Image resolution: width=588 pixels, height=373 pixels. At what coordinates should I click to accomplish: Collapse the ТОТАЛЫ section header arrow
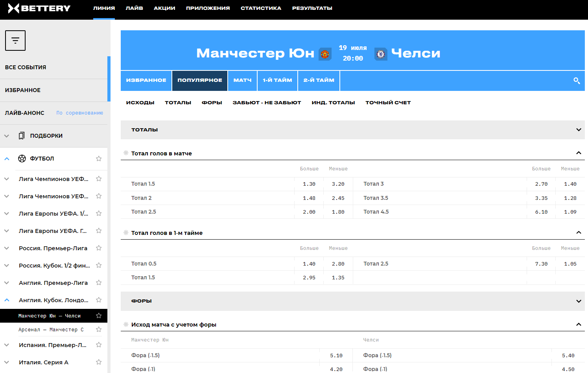click(x=579, y=129)
